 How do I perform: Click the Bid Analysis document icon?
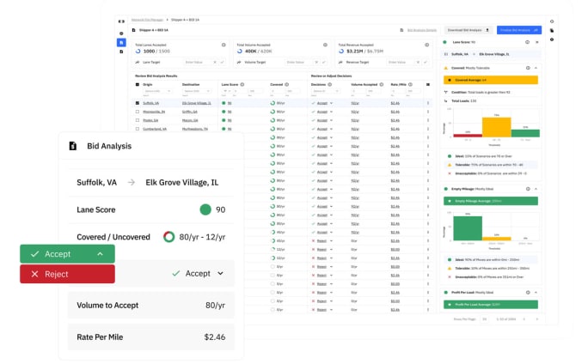[73, 146]
